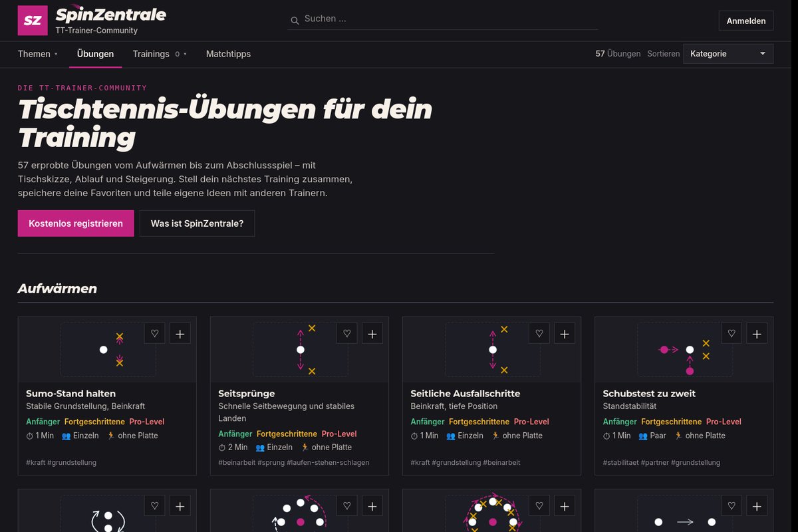The height and width of the screenshot is (532, 798).
Task: Click Einzeln on Seitliche Ausfallschritte card
Action: point(465,436)
